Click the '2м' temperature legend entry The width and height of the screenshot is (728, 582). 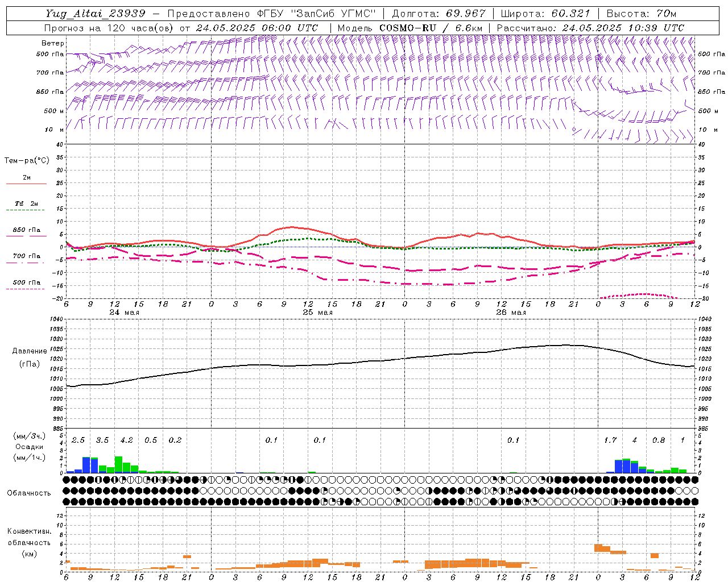click(27, 178)
